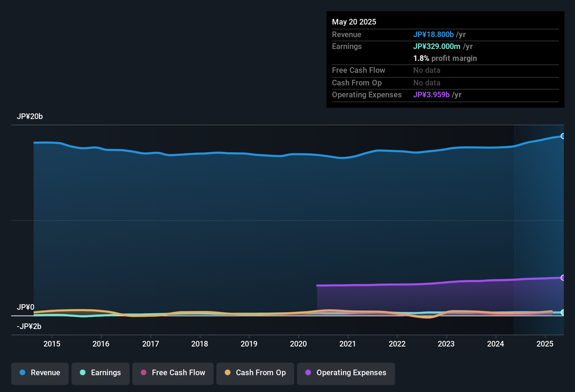Click the Operating Expenses line endpoint marker
The height and width of the screenshot is (392, 575).
pyautogui.click(x=563, y=278)
